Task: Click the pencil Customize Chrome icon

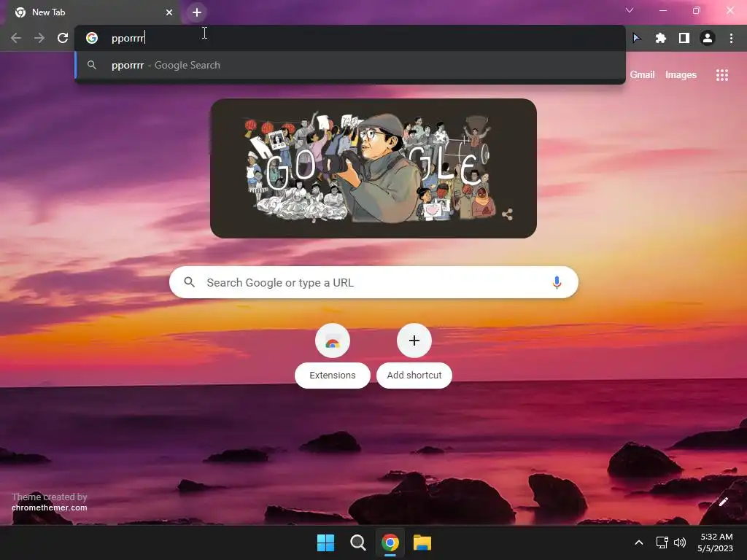Action: (723, 502)
